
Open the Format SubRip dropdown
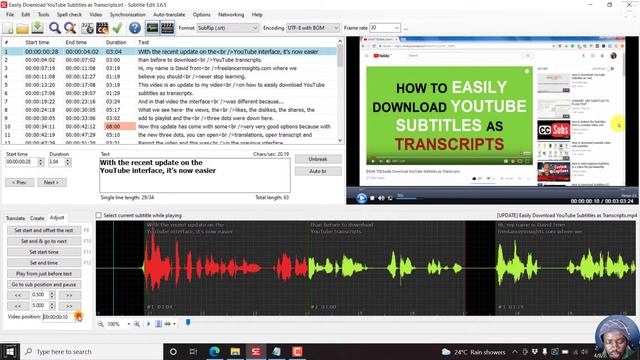pyautogui.click(x=227, y=28)
